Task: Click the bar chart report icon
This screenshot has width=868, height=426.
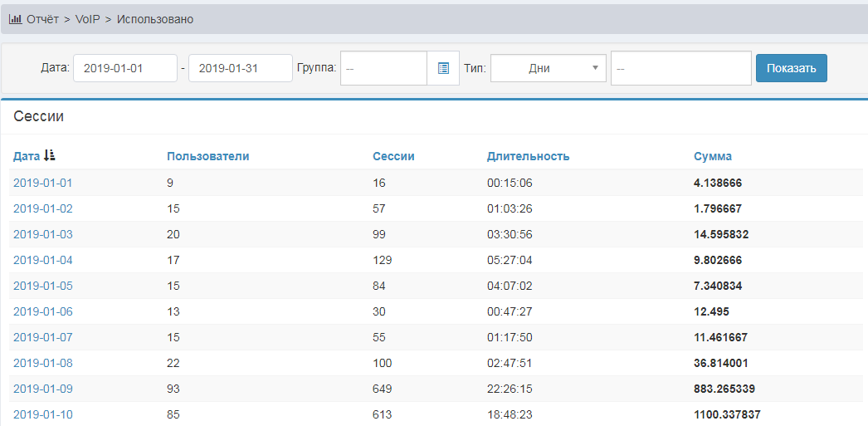Action: 15,19
